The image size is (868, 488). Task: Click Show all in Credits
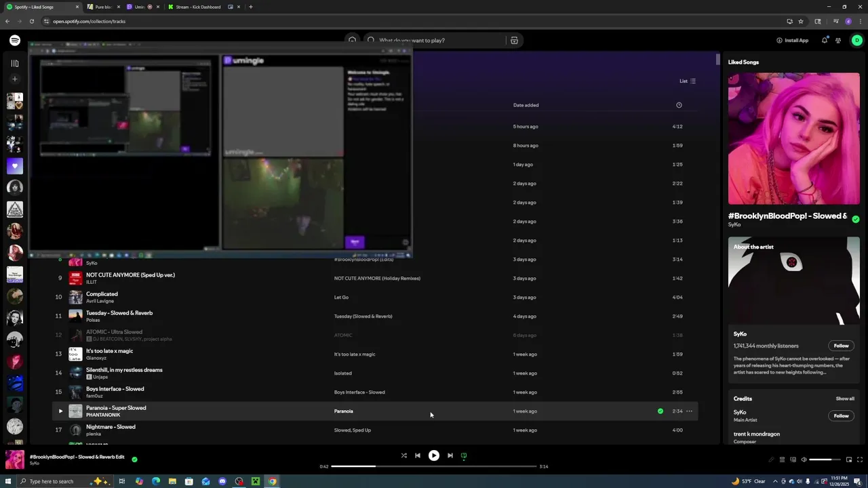click(x=845, y=399)
